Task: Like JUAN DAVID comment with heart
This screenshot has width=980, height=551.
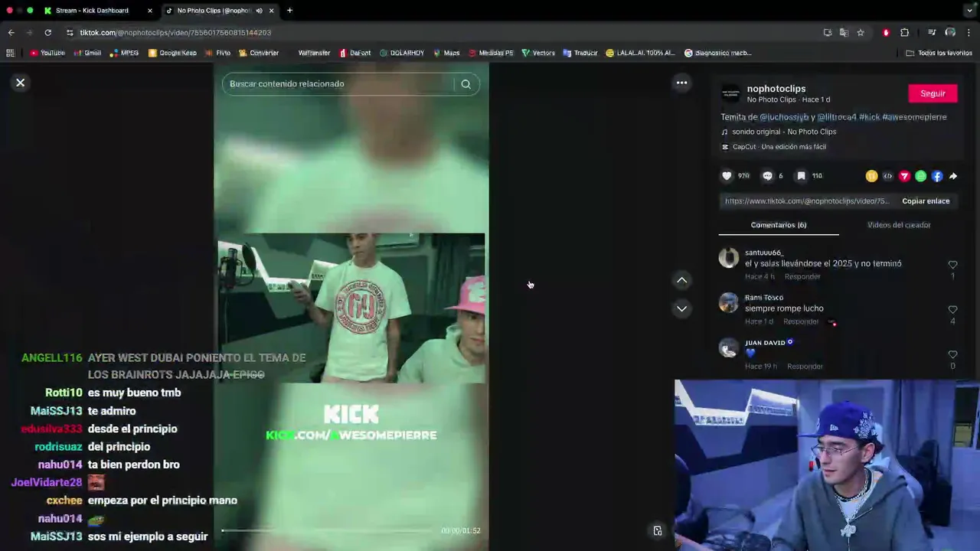Action: pyautogui.click(x=952, y=355)
